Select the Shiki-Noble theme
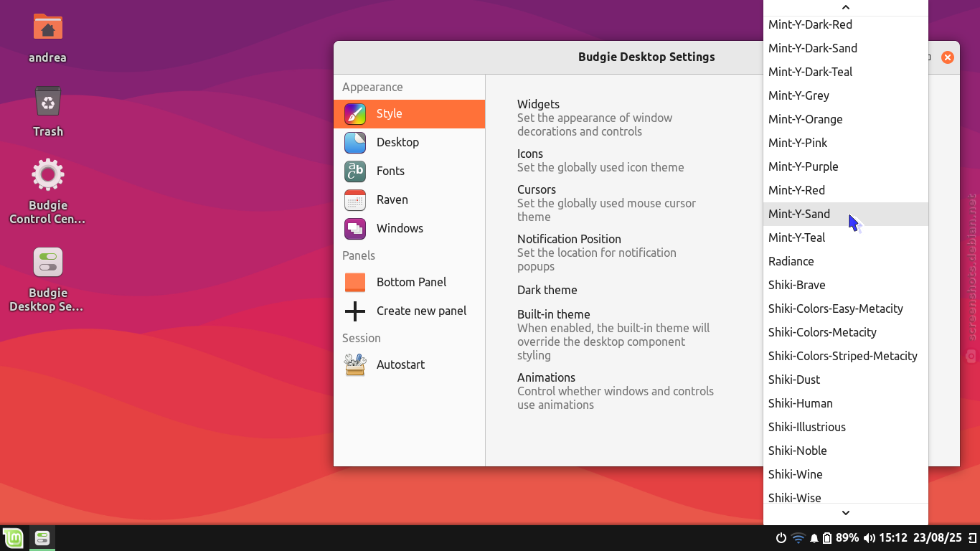The width and height of the screenshot is (980, 551). pos(846,451)
